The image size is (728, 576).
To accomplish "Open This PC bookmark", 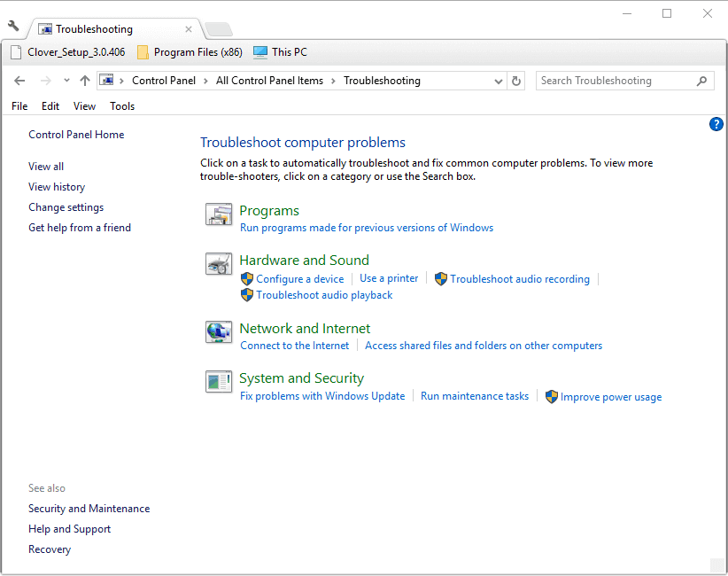I will pos(280,52).
